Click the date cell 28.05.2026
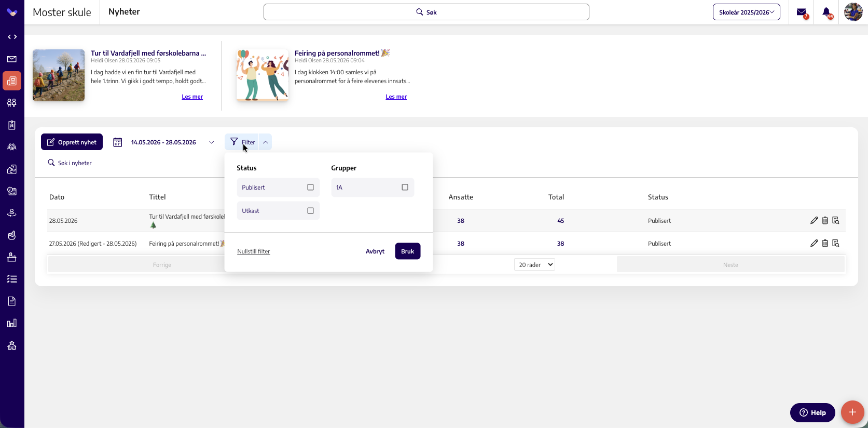The height and width of the screenshot is (428, 868). tap(63, 221)
